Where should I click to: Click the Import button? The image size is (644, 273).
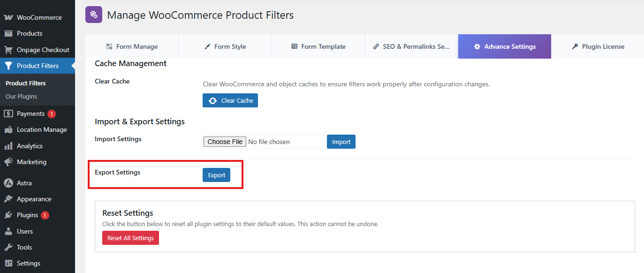coord(341,142)
